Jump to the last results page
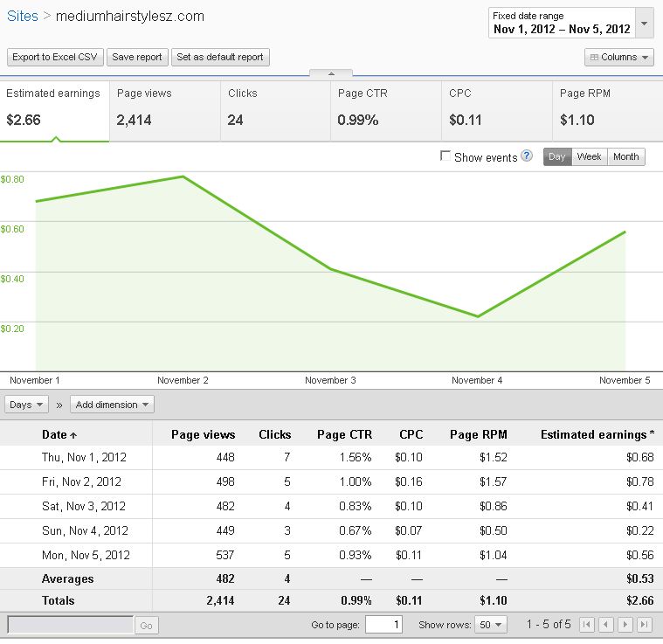663x644 pixels. [x=645, y=625]
